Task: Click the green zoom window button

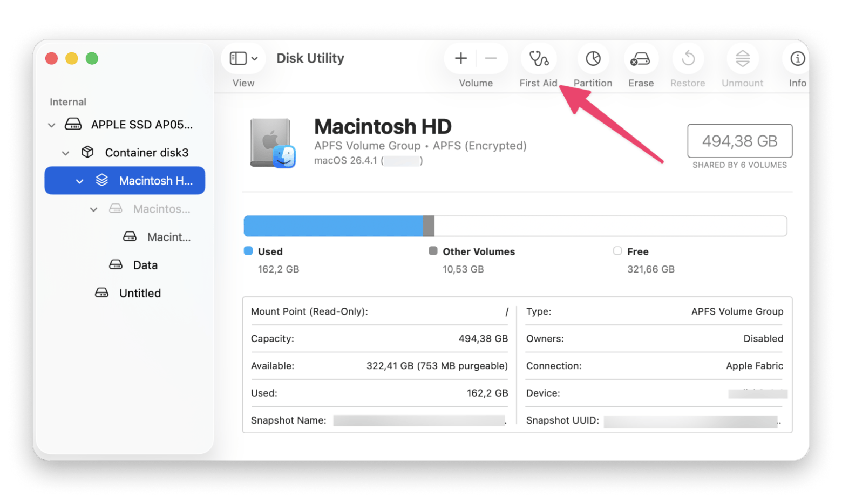Action: coord(92,58)
